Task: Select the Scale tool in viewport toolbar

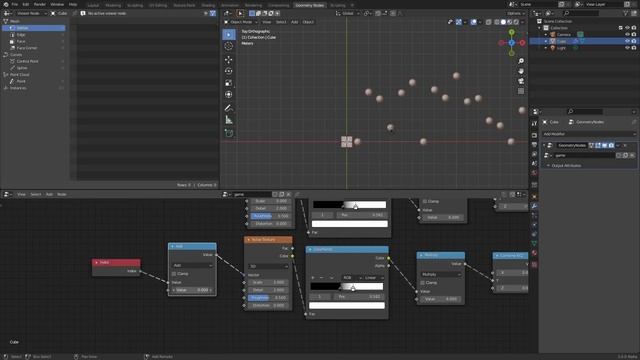Action: pyautogui.click(x=229, y=83)
